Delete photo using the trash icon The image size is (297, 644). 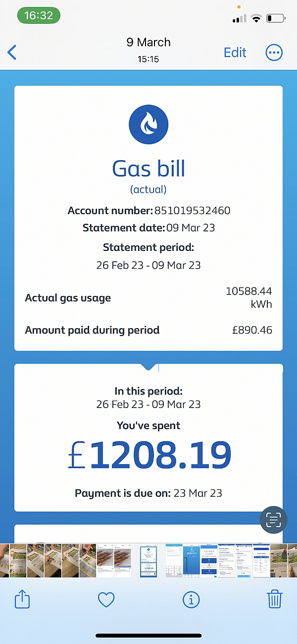coord(275,599)
